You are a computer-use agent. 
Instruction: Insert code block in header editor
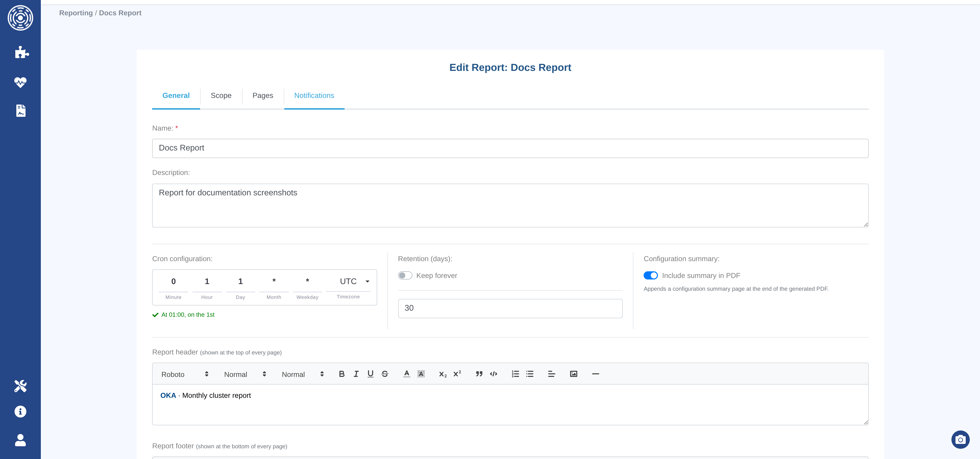tap(493, 374)
